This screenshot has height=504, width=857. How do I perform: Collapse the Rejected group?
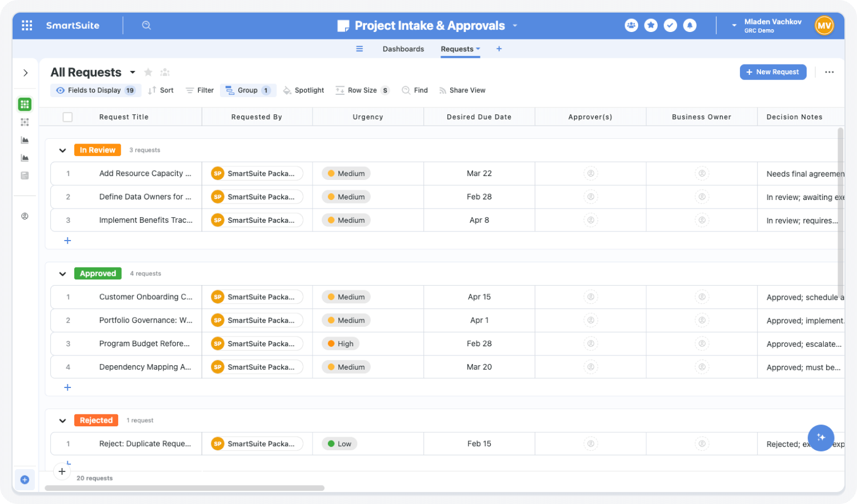(62, 421)
